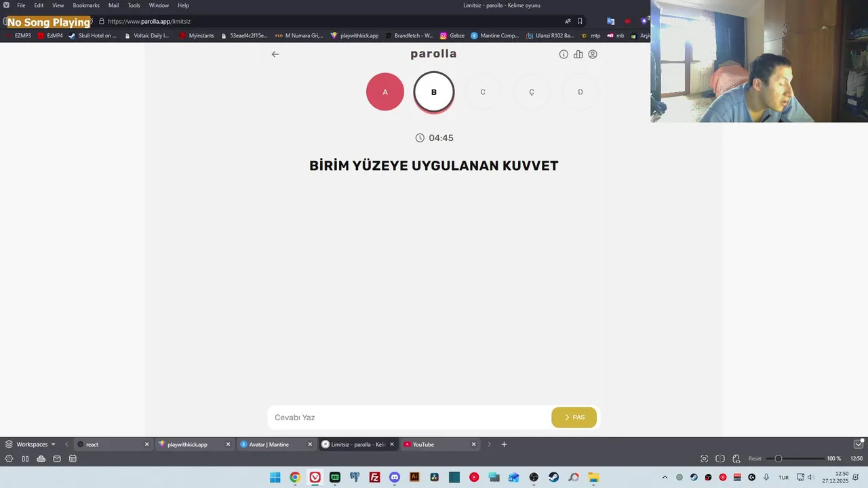Open the Skull Hotel bookmark

point(93,36)
